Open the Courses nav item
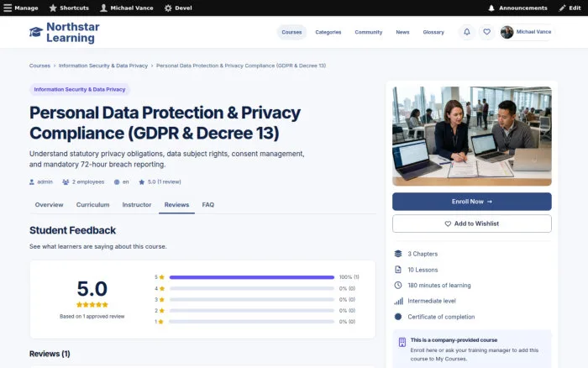This screenshot has height=368, width=588. point(291,32)
